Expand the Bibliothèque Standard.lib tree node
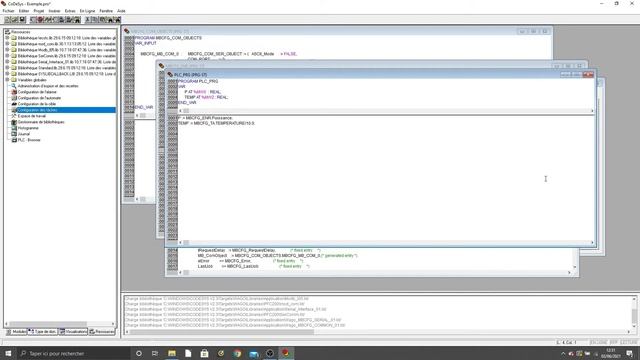640x360 pixels. point(7,68)
